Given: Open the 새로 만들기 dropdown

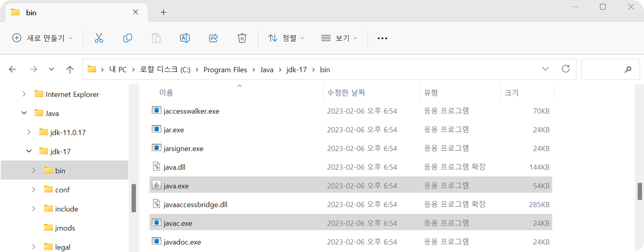Looking at the screenshot, I should (42, 38).
